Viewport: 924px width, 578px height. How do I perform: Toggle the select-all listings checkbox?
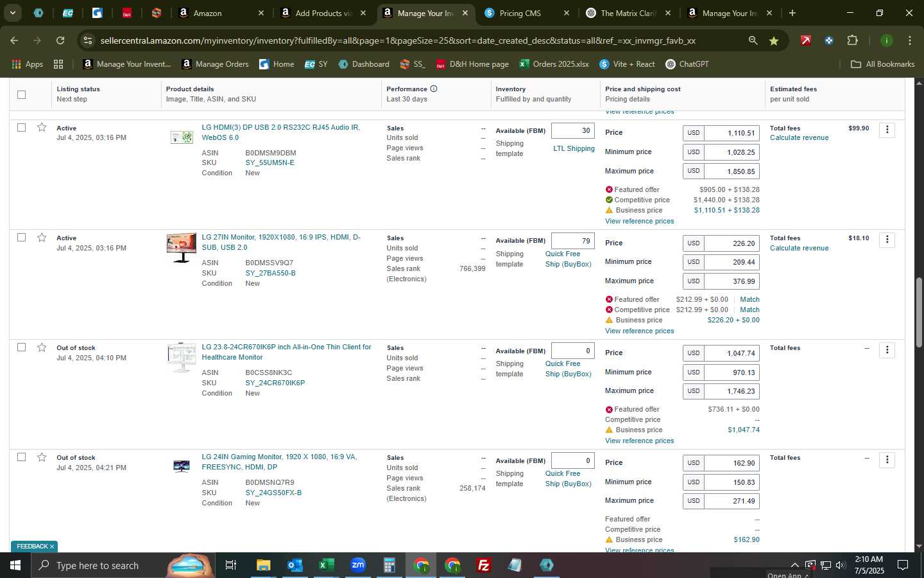pyautogui.click(x=21, y=94)
